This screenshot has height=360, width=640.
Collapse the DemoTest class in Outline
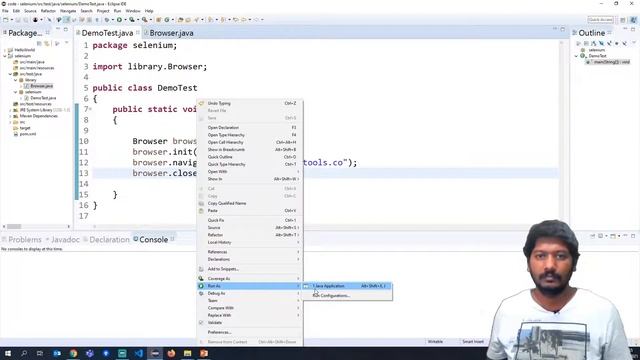576,56
